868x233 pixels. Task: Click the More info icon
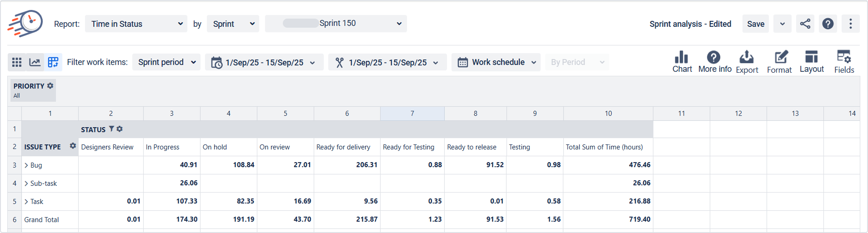tap(714, 62)
